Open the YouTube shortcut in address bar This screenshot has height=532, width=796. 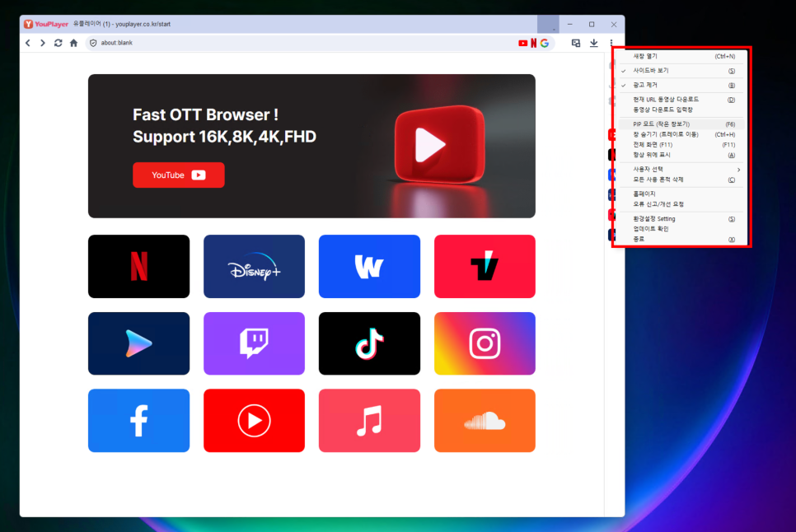pos(522,43)
